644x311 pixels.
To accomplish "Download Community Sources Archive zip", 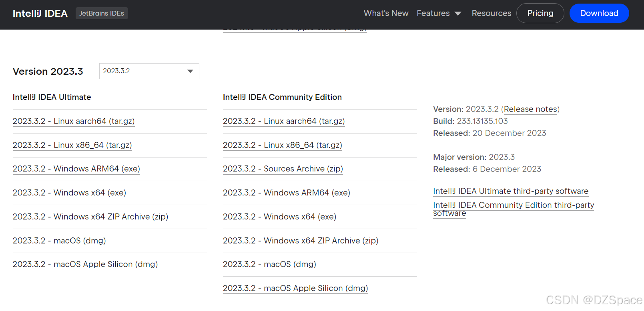I will pyautogui.click(x=283, y=169).
